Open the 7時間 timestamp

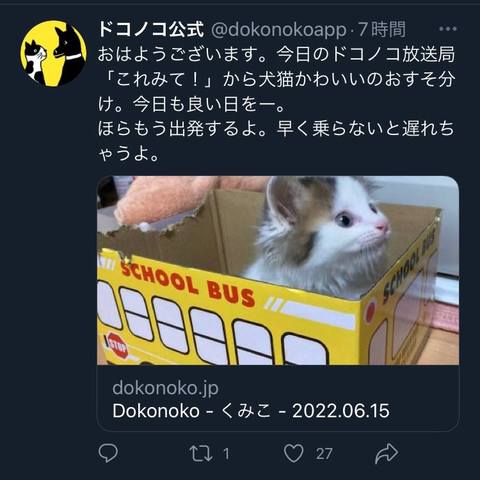(x=382, y=30)
